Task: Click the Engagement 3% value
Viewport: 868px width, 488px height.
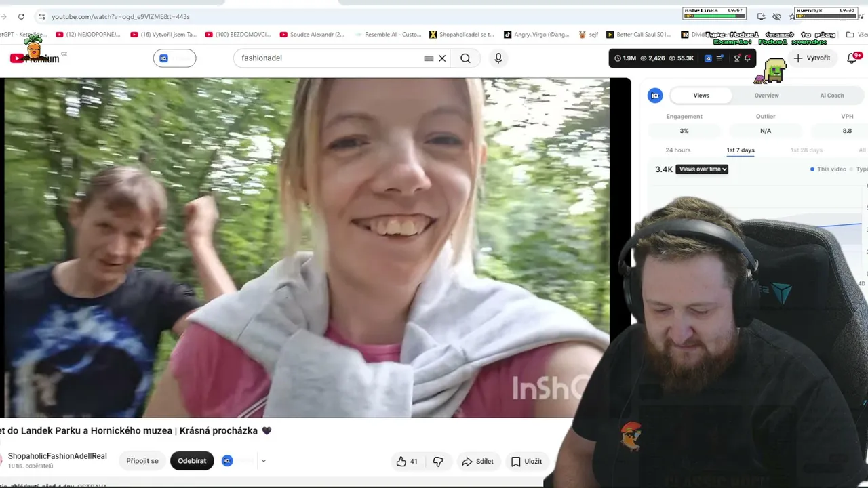Action: (x=684, y=131)
